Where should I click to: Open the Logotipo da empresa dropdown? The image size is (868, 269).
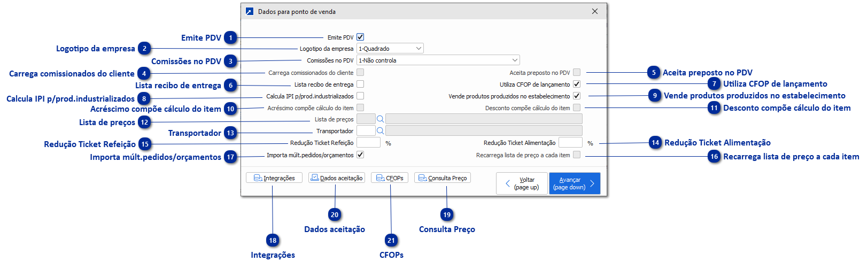pyautogui.click(x=390, y=48)
